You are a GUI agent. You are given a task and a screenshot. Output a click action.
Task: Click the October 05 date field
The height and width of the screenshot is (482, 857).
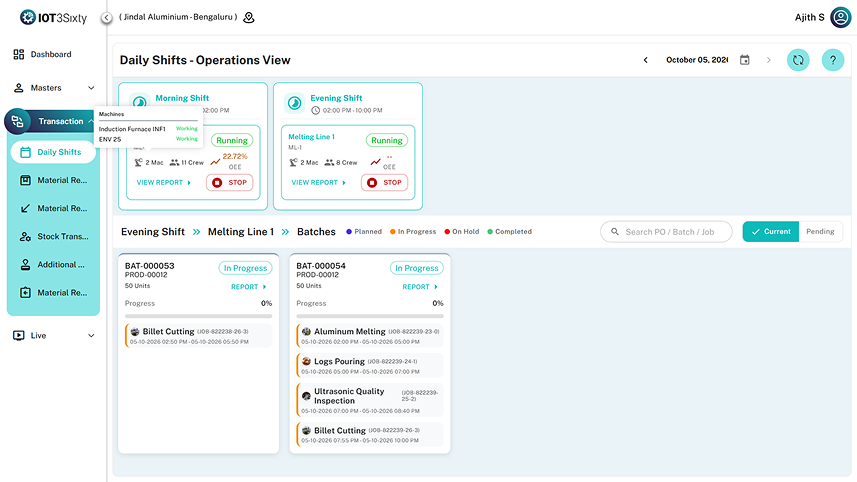[697, 60]
